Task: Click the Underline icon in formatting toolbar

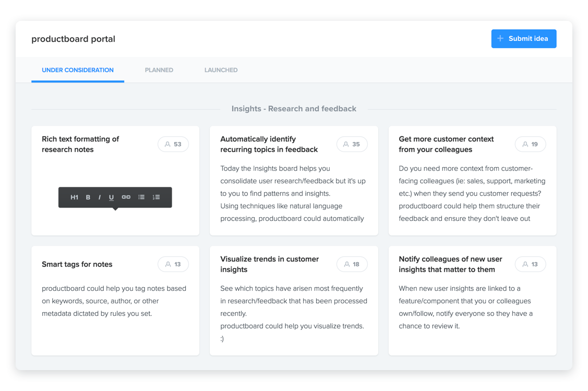Action: (111, 197)
